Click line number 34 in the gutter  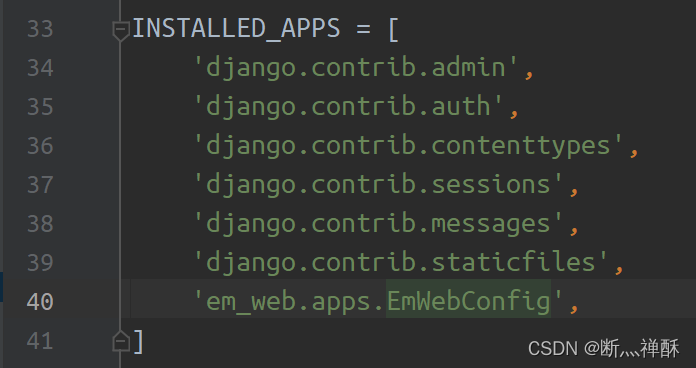[x=40, y=68]
